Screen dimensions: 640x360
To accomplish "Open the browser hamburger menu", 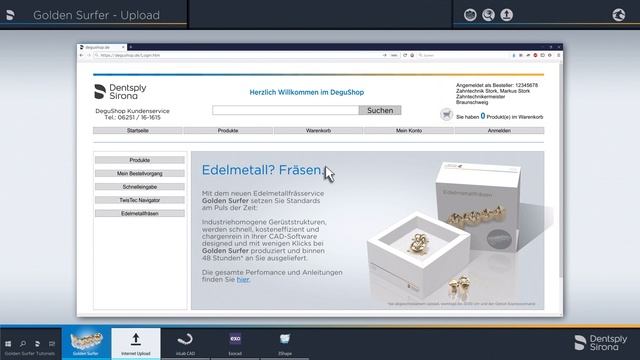I will tap(559, 55).
